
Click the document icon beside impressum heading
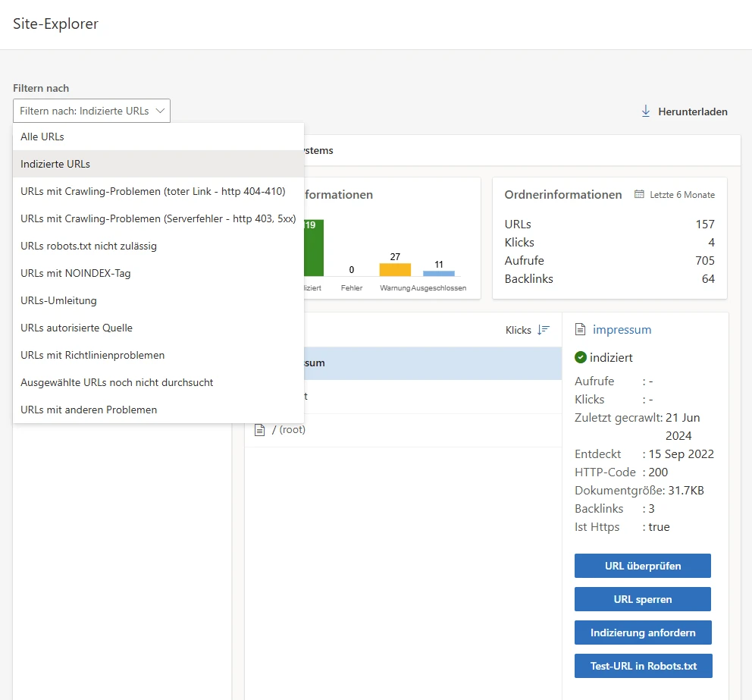[x=581, y=329]
